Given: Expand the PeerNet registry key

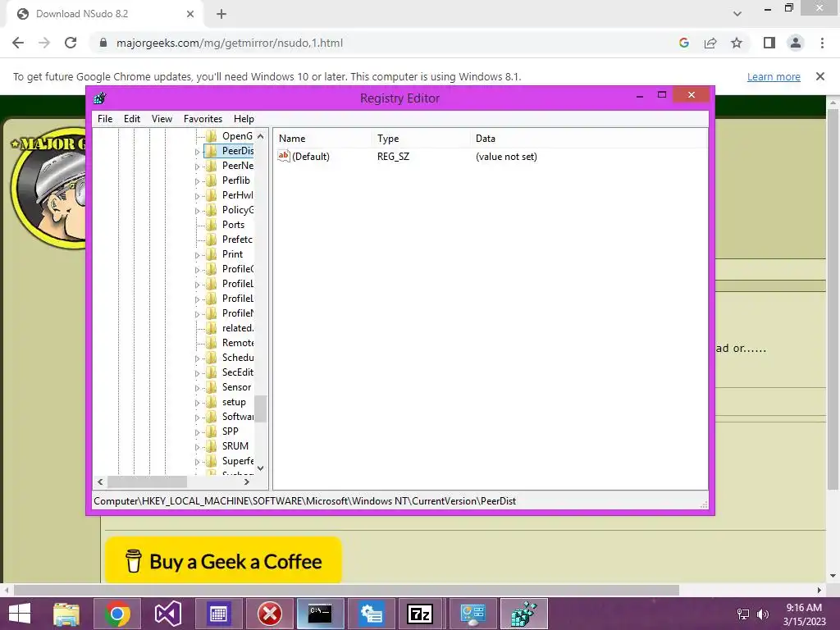Looking at the screenshot, I should pos(197,167).
